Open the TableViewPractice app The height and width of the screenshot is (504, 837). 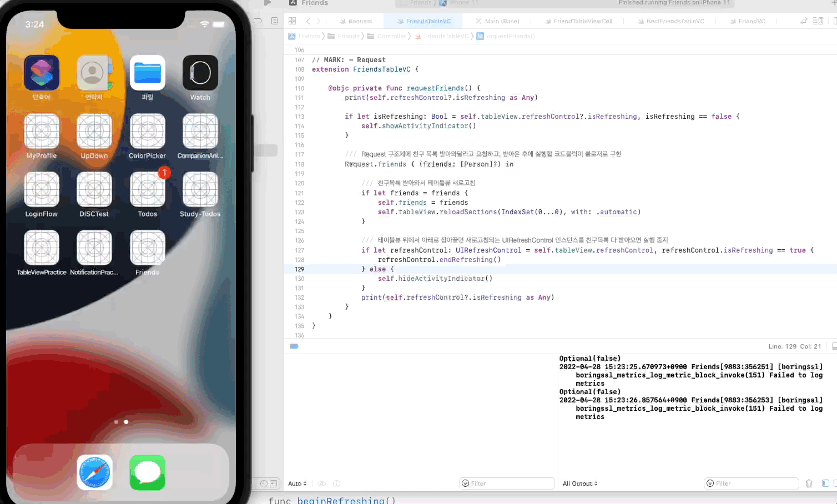click(42, 248)
